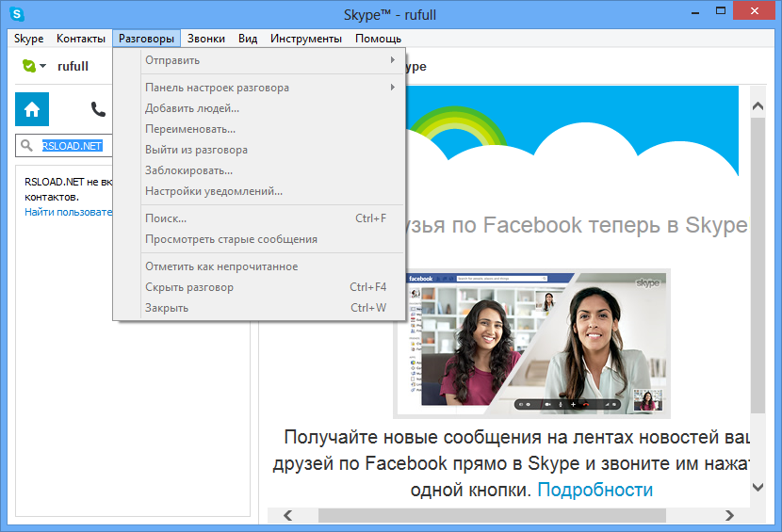Open the Вид menu

click(248, 39)
